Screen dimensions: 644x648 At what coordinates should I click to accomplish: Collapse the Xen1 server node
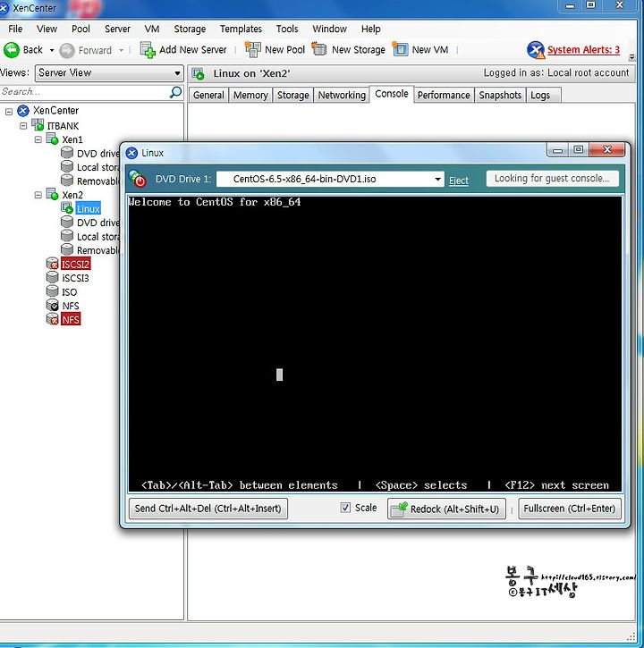pos(38,139)
